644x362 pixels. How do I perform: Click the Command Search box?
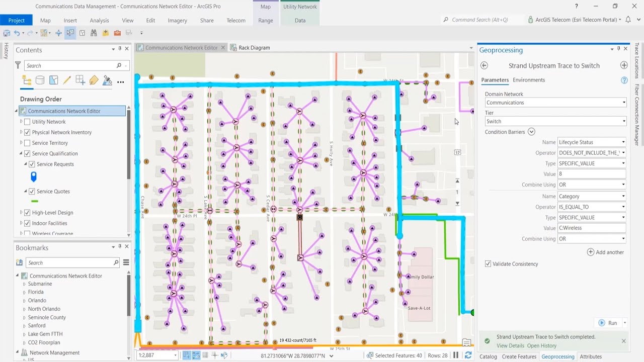(480, 20)
